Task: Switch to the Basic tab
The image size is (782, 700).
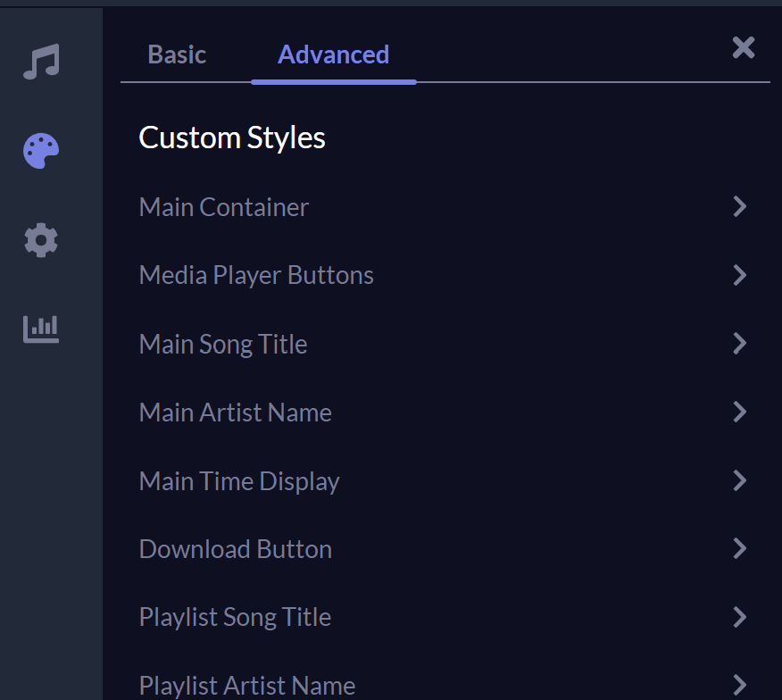Action: pyautogui.click(x=177, y=54)
